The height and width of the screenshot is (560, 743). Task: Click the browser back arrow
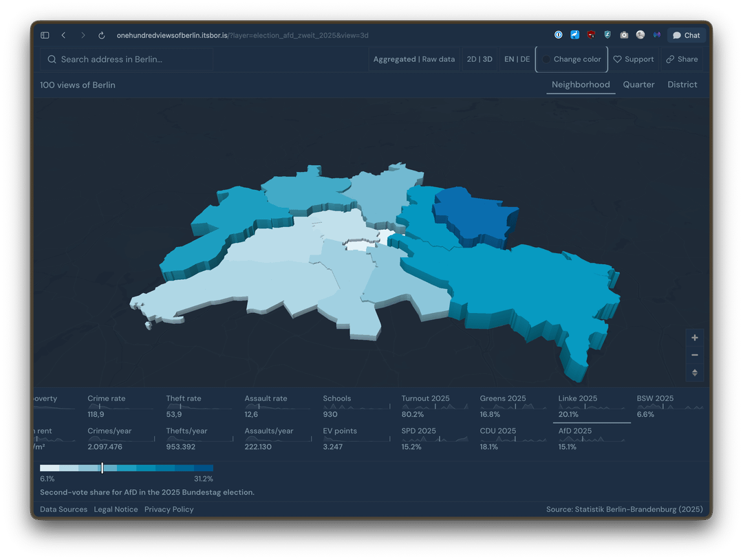[x=63, y=35]
